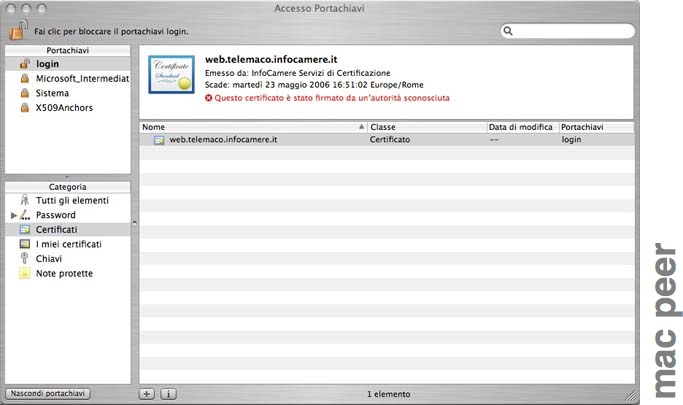The height and width of the screenshot is (405, 683).
Task: Choose Microsoft_Intermediat in Portachiavi list
Action: [82, 78]
